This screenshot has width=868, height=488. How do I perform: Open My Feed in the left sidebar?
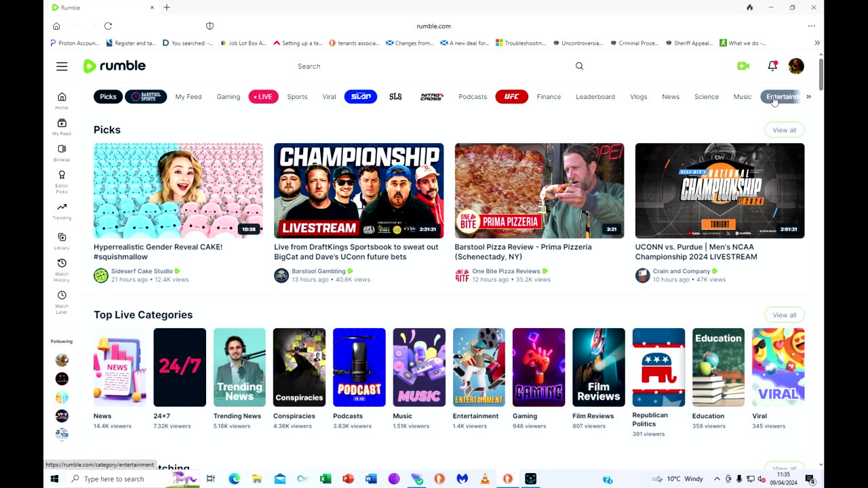(x=62, y=127)
